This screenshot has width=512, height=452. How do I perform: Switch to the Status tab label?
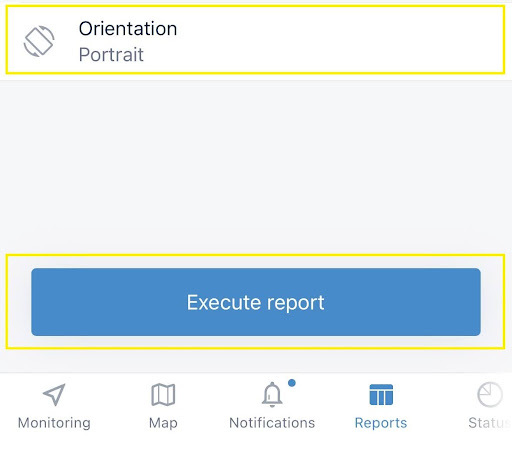coord(489,423)
